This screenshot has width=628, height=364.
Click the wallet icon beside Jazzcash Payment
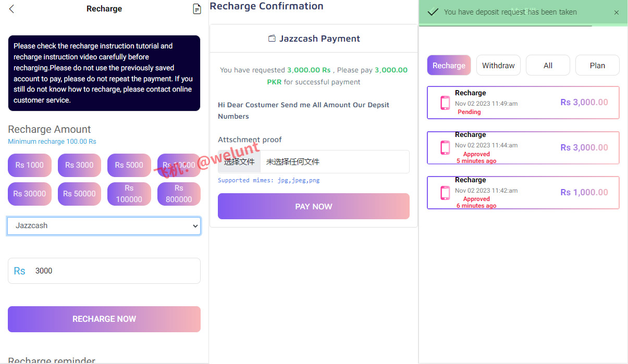272,39
